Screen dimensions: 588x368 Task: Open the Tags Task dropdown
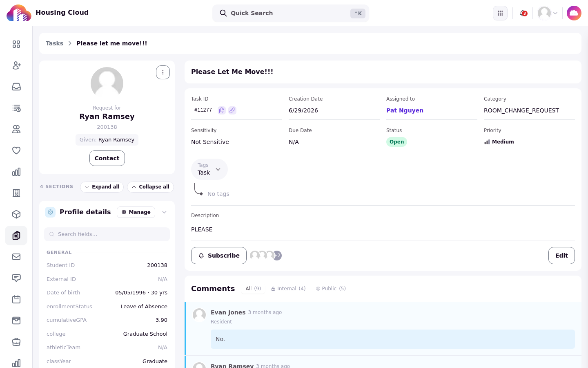tap(209, 169)
